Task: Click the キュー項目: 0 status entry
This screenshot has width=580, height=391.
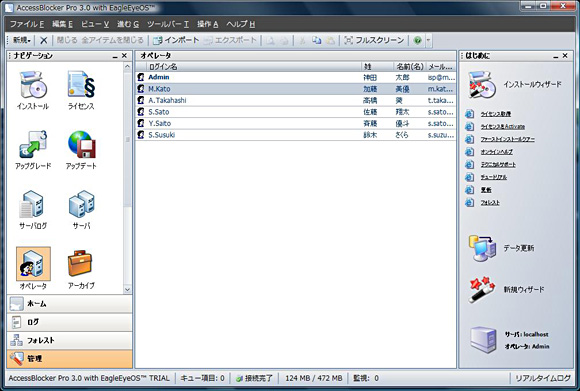Action: [x=202, y=378]
